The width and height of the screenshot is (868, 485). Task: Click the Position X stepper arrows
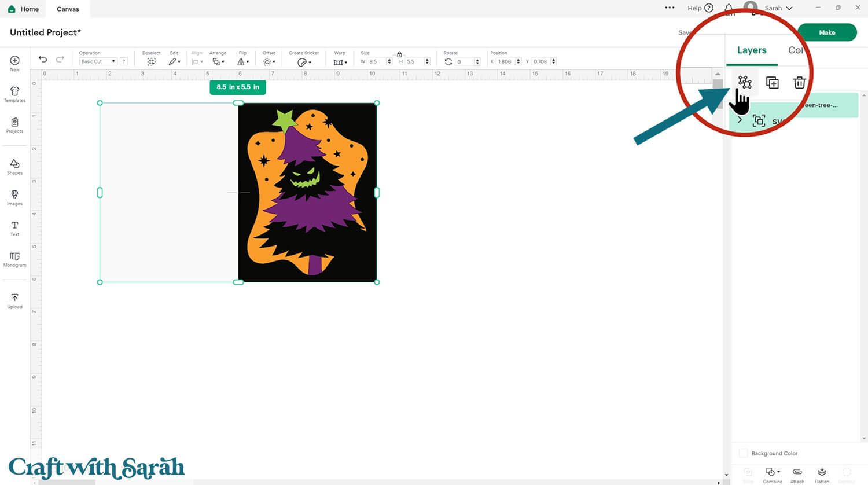(x=518, y=61)
